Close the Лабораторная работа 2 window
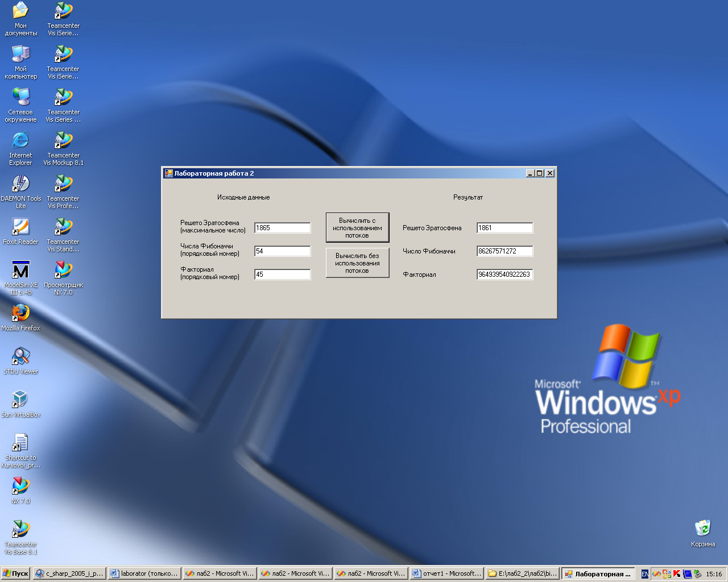The image size is (728, 582). pyautogui.click(x=550, y=173)
